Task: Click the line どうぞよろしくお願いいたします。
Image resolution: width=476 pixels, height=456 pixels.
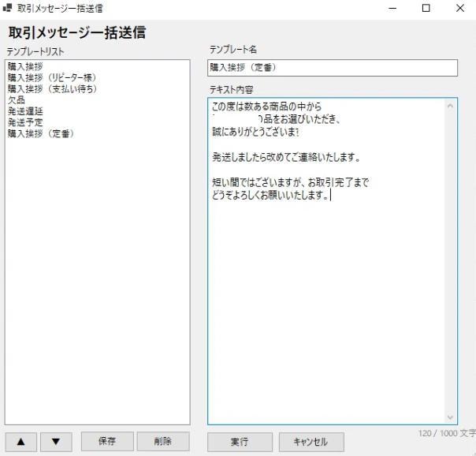Action: [270, 195]
